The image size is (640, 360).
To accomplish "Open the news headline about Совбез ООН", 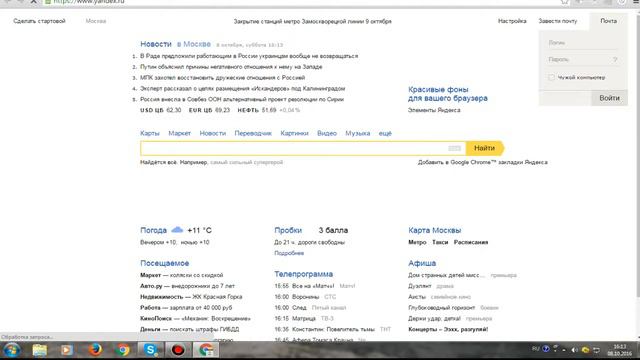I will tap(242, 99).
